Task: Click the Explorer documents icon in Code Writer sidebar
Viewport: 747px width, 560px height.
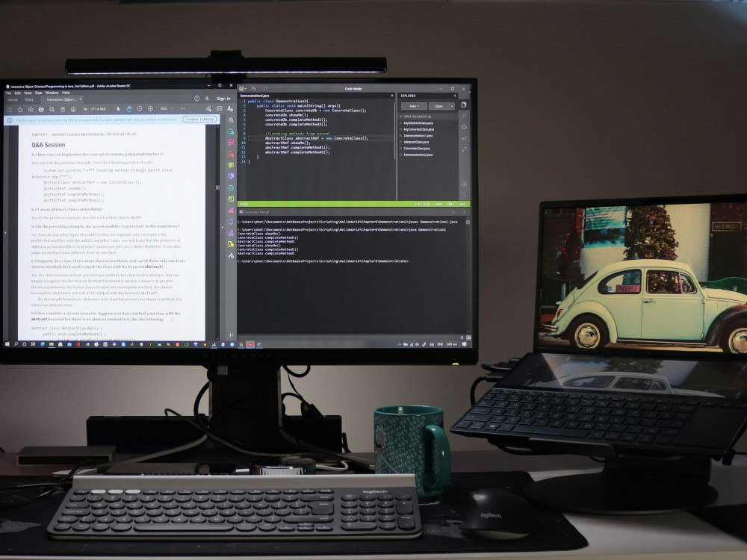Action: (464, 105)
